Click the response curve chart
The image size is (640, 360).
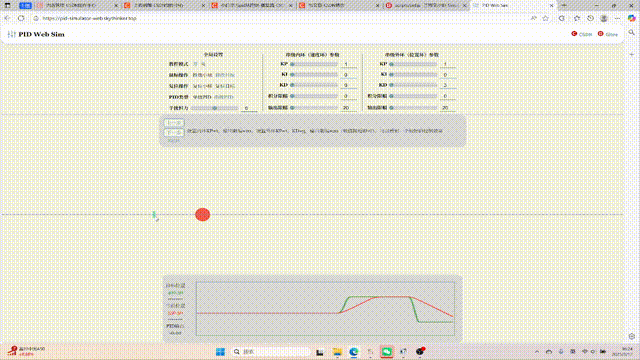point(325,309)
